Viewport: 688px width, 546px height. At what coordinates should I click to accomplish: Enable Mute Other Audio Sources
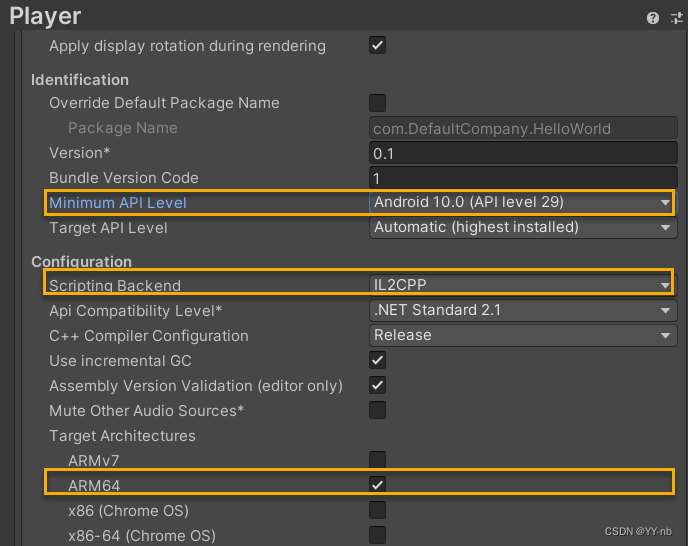(378, 410)
